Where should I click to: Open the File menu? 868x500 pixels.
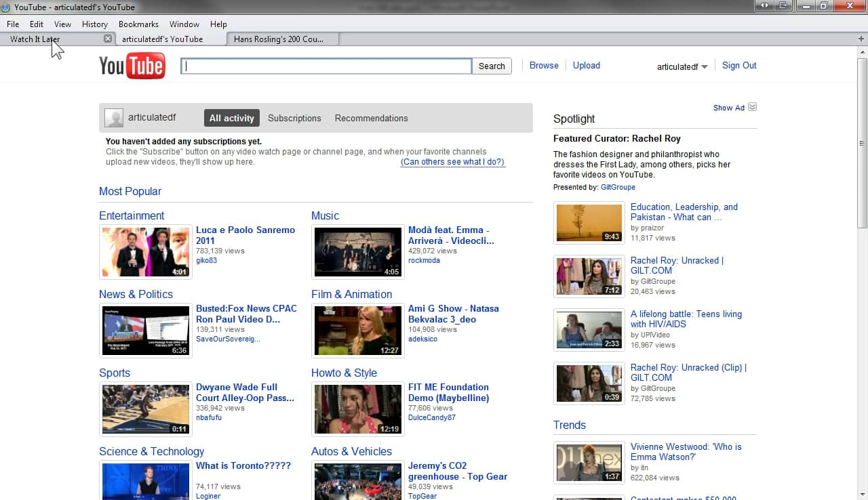coord(13,24)
